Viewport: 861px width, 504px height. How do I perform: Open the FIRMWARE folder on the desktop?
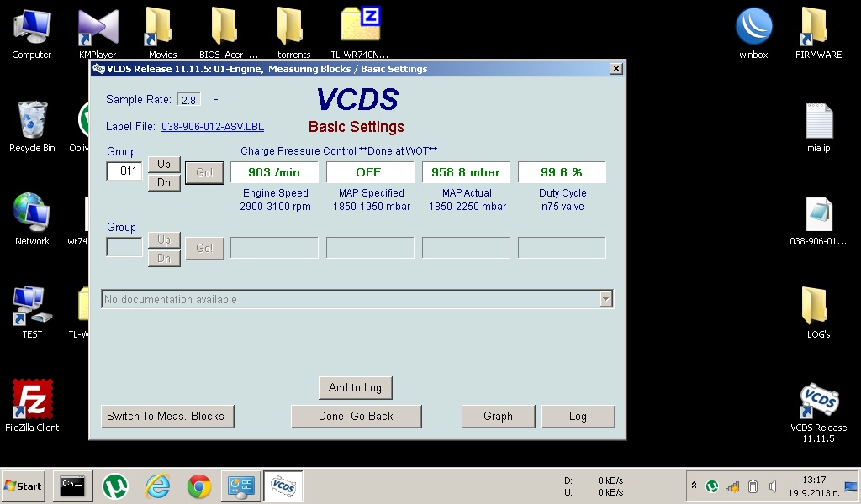pyautogui.click(x=818, y=28)
